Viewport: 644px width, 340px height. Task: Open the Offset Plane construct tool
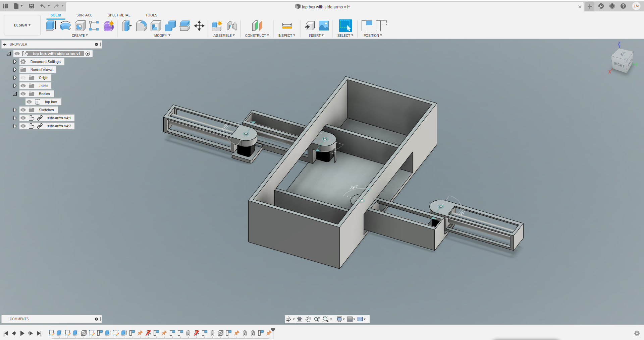pyautogui.click(x=257, y=26)
